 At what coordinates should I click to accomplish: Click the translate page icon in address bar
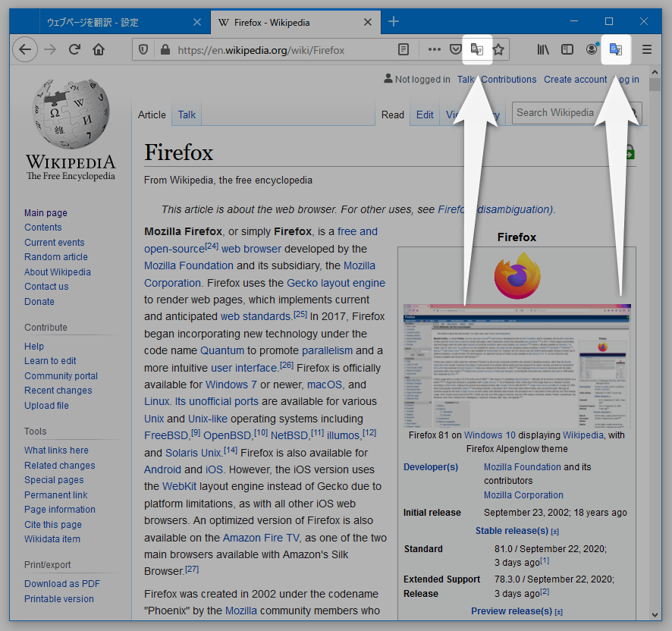click(477, 50)
